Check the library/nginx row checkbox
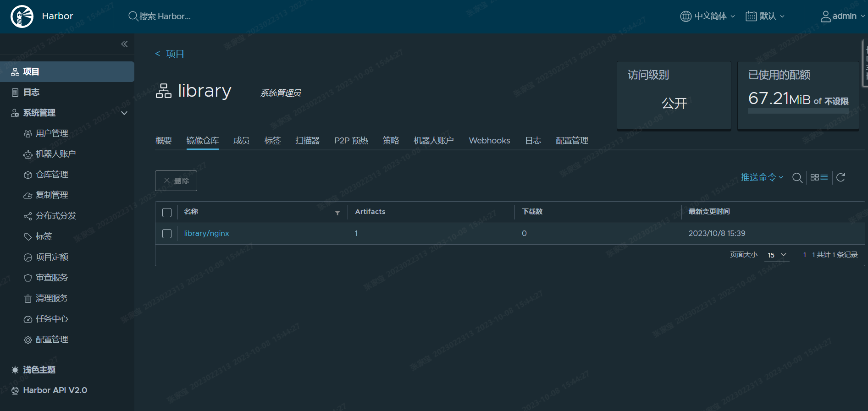This screenshot has width=868, height=411. coord(167,234)
